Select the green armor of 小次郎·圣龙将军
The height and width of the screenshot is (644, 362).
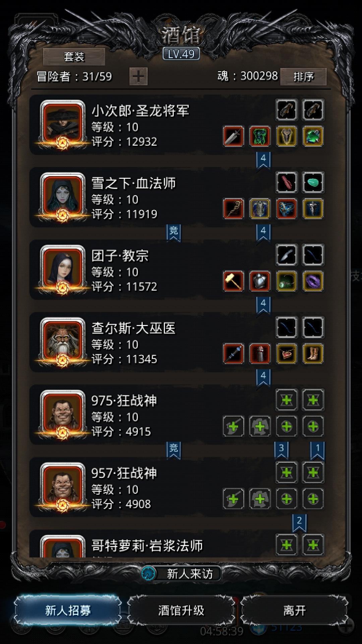pyautogui.click(x=260, y=136)
